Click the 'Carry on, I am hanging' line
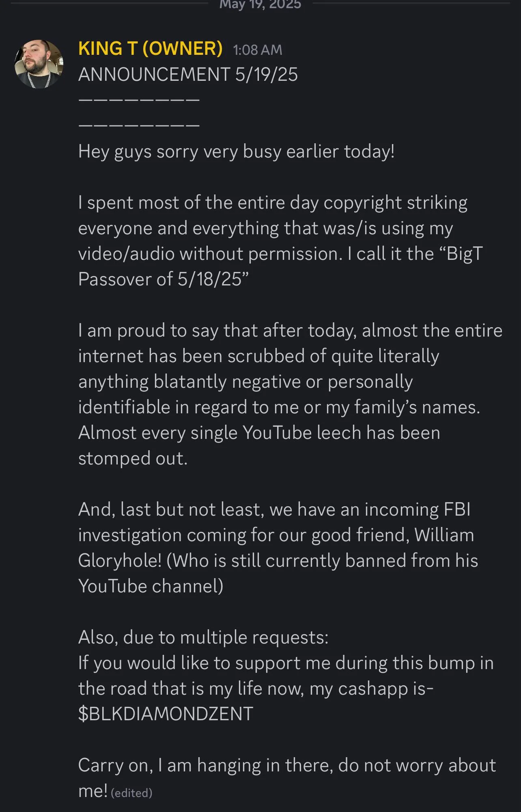This screenshot has height=812, width=521. click(287, 765)
